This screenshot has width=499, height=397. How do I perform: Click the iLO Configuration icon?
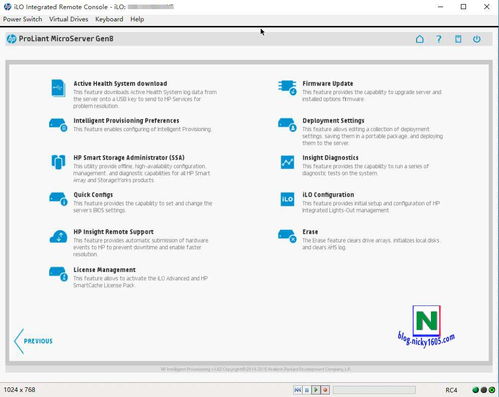coord(287,199)
